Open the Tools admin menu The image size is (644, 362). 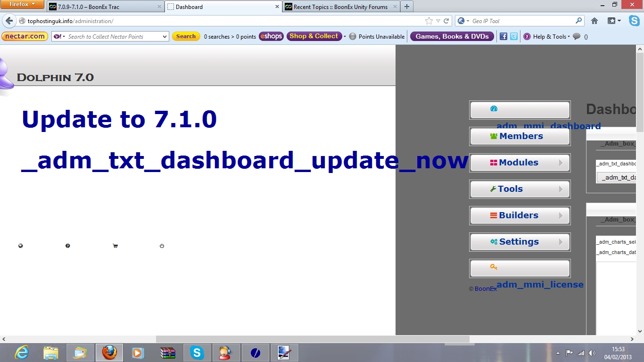click(x=520, y=189)
